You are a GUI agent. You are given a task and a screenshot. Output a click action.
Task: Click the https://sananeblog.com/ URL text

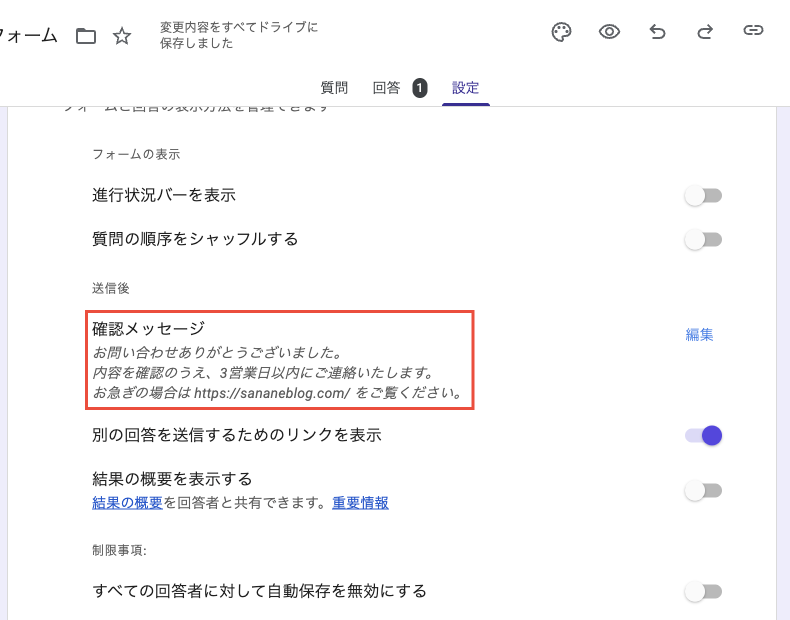tap(272, 393)
